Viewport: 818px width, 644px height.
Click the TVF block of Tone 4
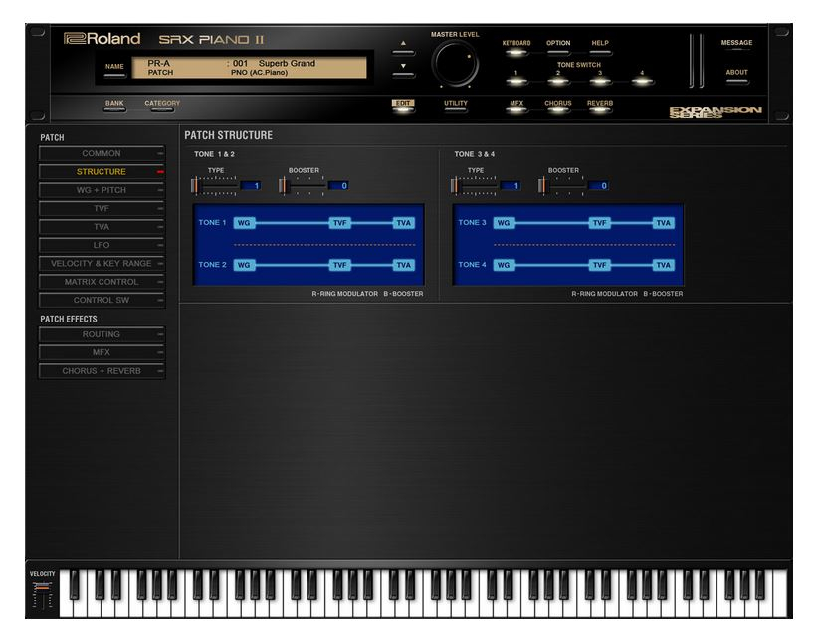[x=599, y=265]
